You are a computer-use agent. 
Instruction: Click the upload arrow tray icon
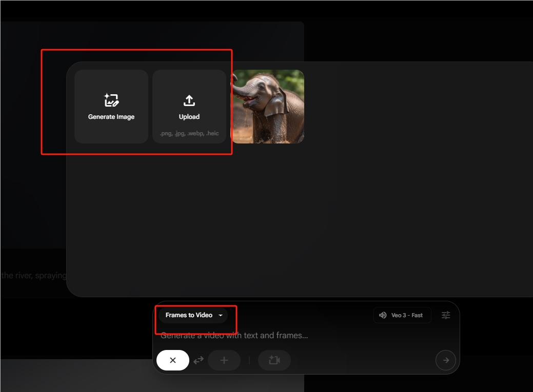189,100
